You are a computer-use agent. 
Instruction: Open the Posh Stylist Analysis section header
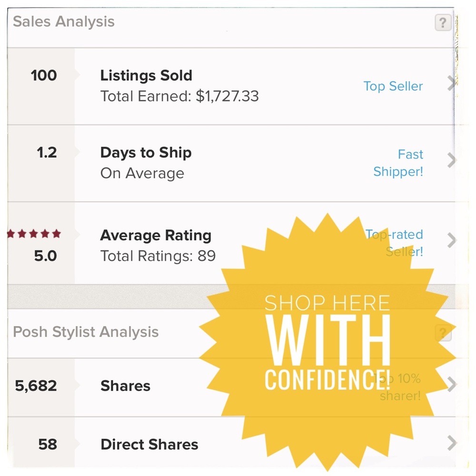[86, 332]
